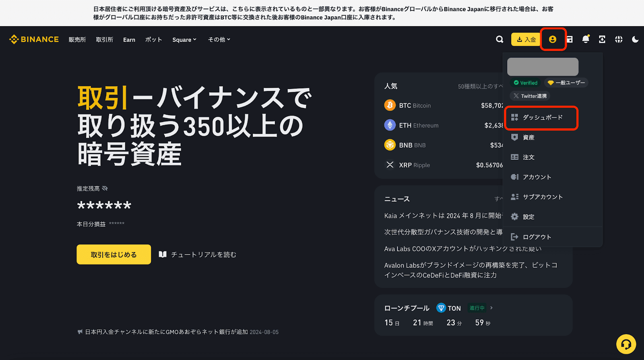Open the support headset chat button
The image size is (644, 360).
[x=626, y=344]
